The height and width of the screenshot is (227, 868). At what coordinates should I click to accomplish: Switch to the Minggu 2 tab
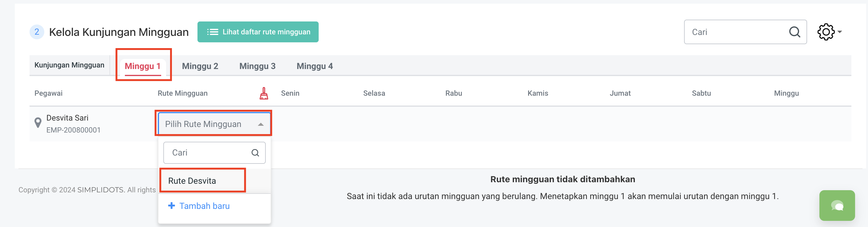pyautogui.click(x=200, y=66)
